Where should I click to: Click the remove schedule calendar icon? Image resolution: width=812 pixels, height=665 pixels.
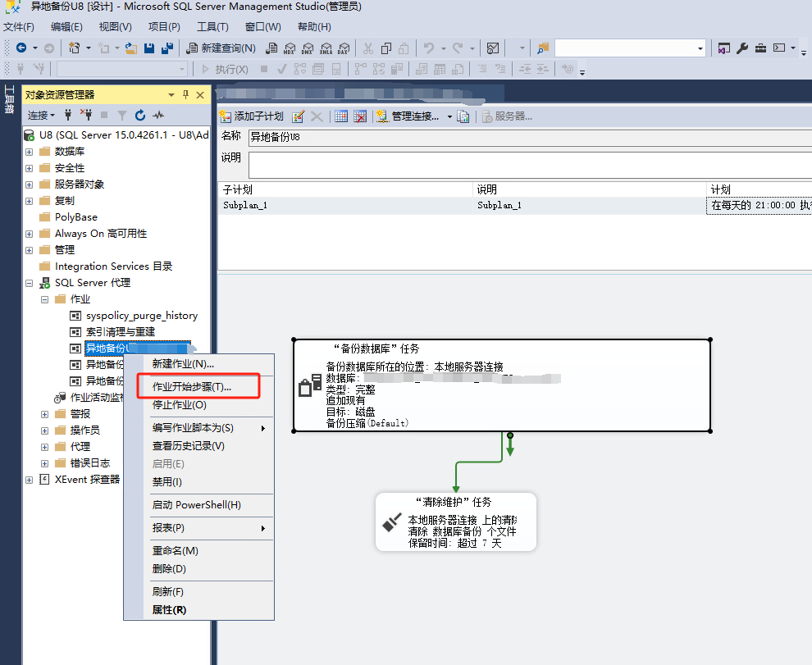click(x=360, y=116)
